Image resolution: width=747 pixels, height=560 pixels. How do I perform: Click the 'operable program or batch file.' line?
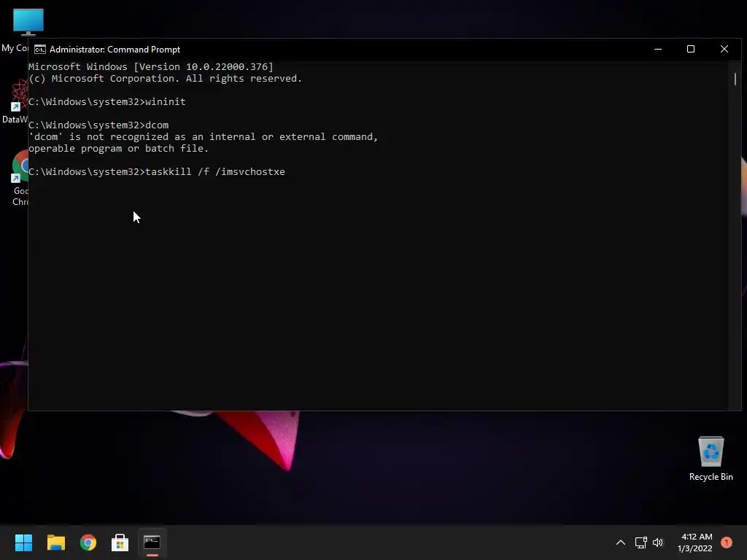(x=119, y=149)
